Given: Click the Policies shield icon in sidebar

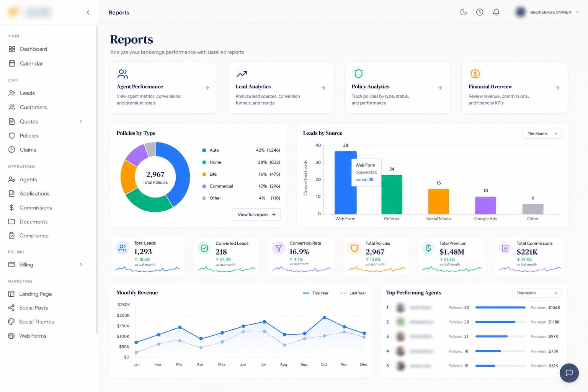Looking at the screenshot, I should (12, 136).
